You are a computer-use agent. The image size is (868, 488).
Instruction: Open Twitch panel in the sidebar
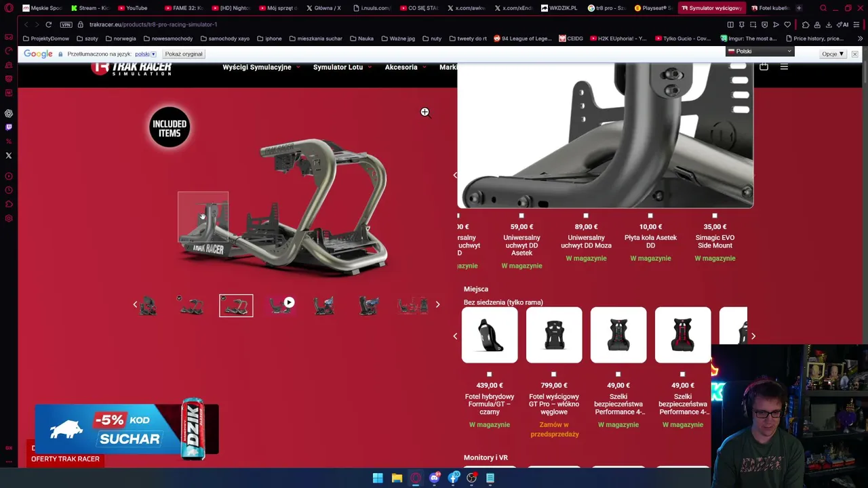(x=9, y=127)
